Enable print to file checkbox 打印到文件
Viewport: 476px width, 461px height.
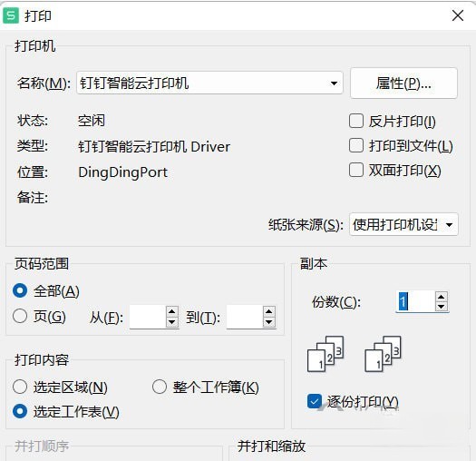pyautogui.click(x=356, y=145)
